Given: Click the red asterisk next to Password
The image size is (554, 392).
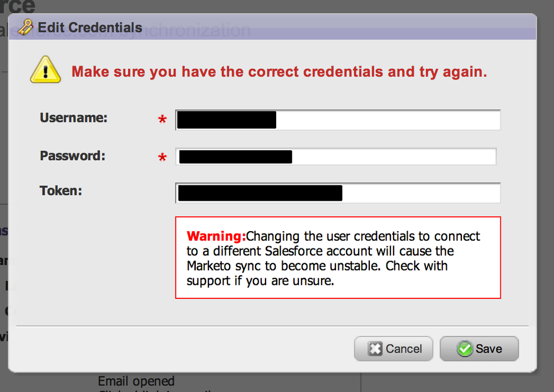Looking at the screenshot, I should 162,158.
